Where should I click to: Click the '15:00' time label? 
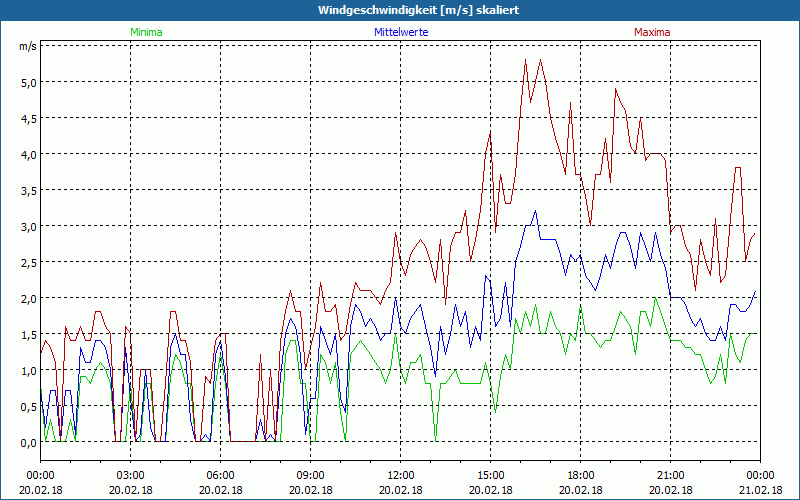click(491, 476)
